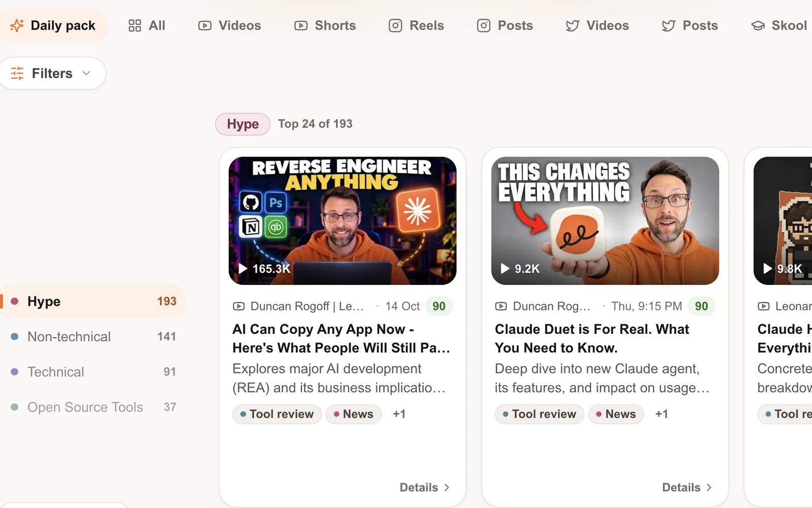Select Technical category in sidebar
812x508 pixels.
(93, 372)
